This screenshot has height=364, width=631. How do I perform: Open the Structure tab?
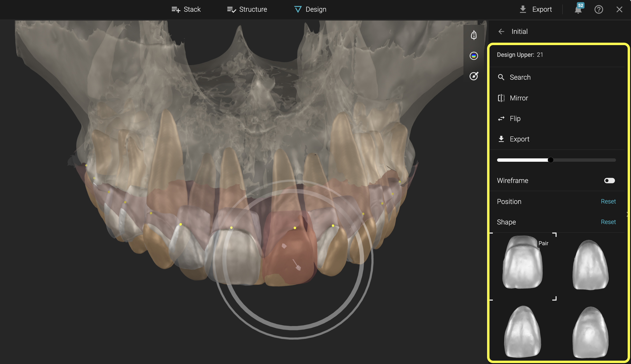(x=247, y=10)
